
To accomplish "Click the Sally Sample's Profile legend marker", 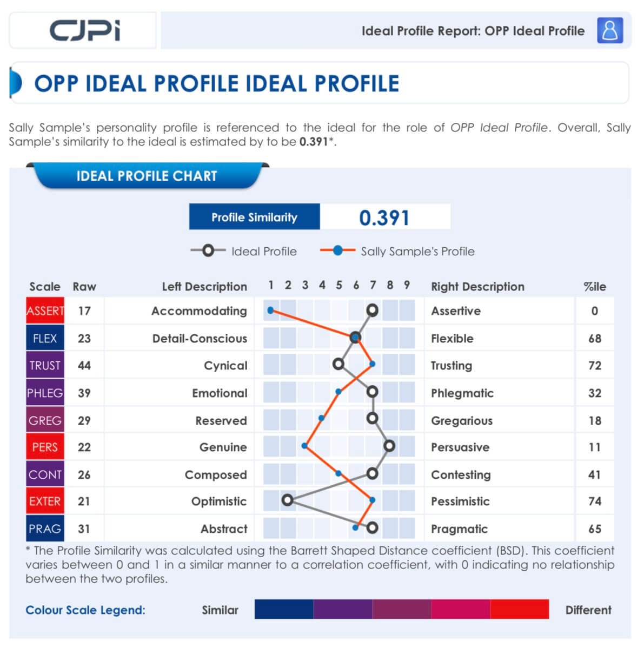I will (x=337, y=250).
